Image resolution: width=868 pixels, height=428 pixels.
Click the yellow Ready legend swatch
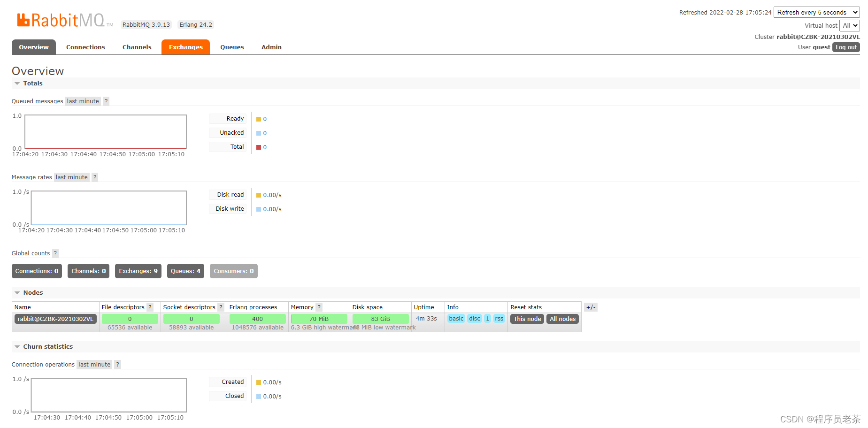pos(258,119)
